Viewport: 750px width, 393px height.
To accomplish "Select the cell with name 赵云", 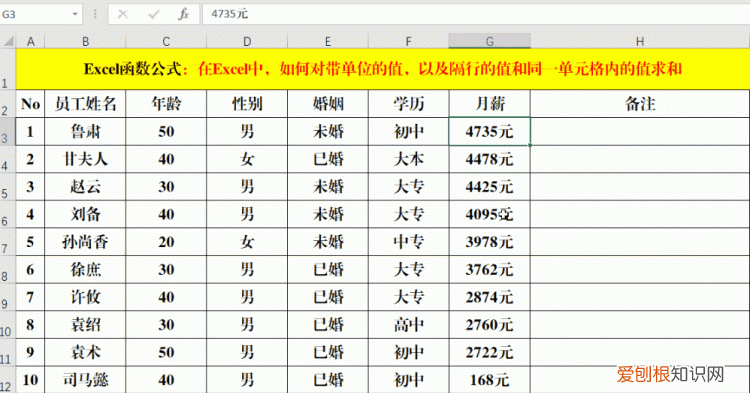I will [86, 186].
